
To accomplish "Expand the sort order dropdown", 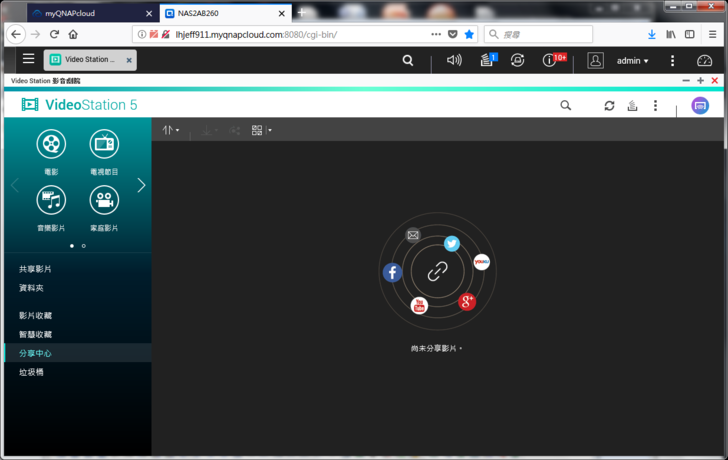I will [x=171, y=130].
